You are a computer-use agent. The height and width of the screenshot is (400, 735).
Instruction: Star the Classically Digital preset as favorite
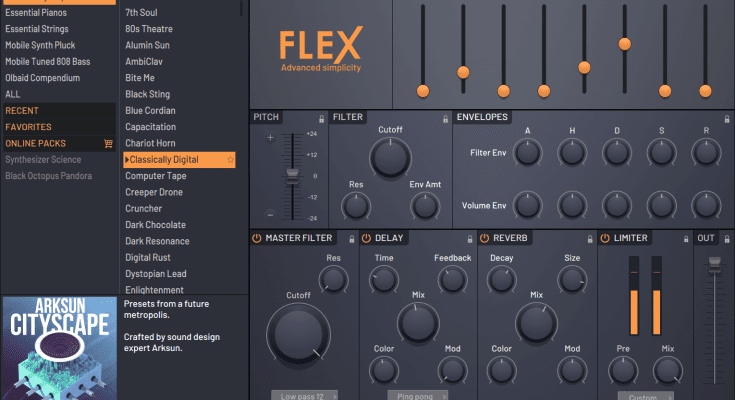[x=230, y=160]
